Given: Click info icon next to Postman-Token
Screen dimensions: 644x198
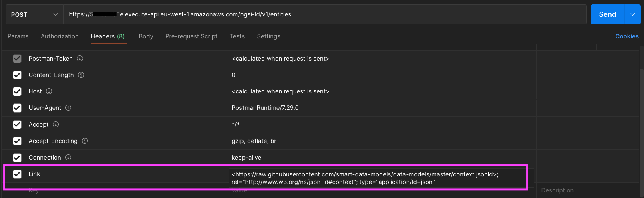Looking at the screenshot, I should [x=80, y=59].
